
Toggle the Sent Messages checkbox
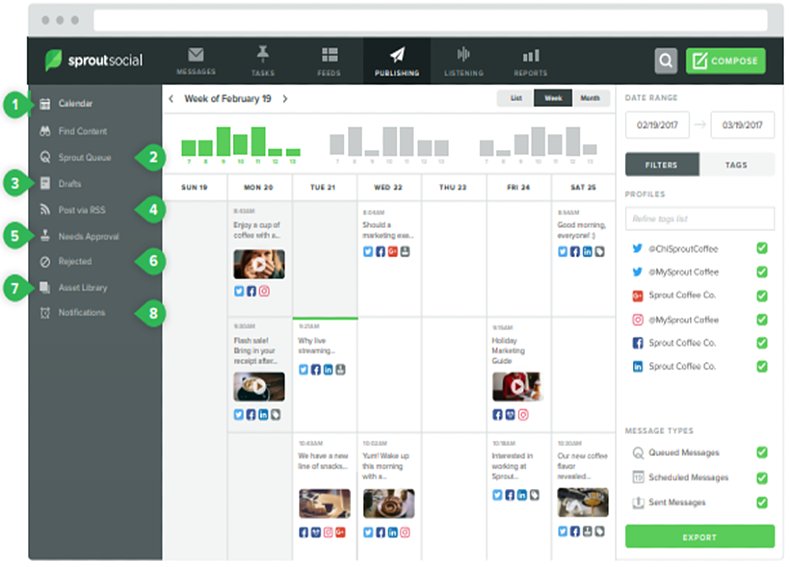click(x=762, y=502)
